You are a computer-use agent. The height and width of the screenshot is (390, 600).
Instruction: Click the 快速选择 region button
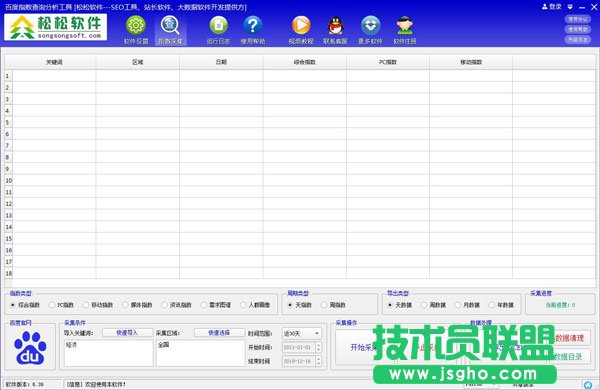click(x=219, y=333)
